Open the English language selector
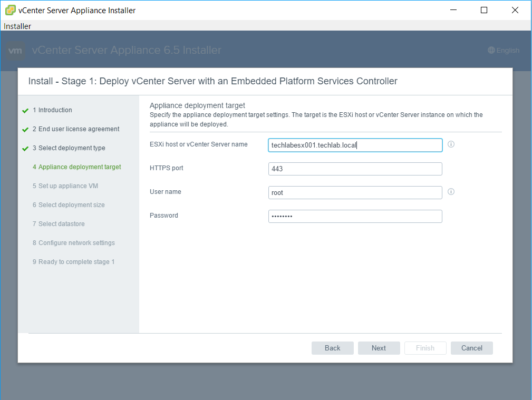This screenshot has width=532, height=400. click(x=504, y=50)
